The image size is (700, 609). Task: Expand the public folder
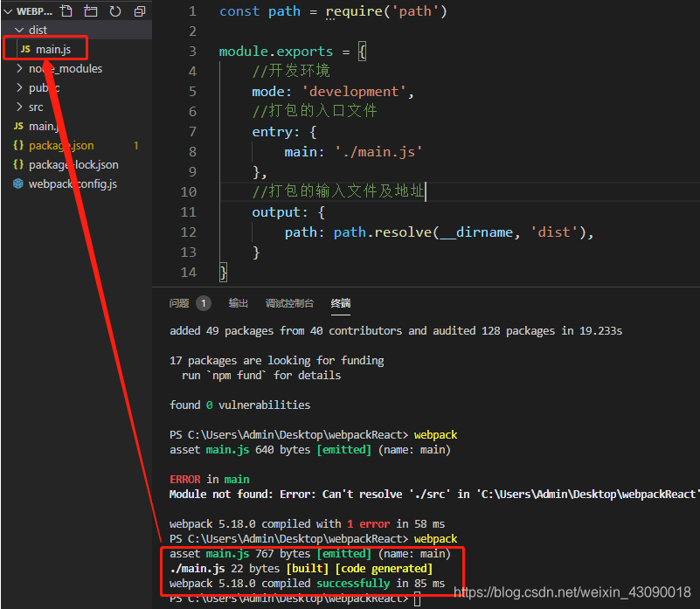19,87
